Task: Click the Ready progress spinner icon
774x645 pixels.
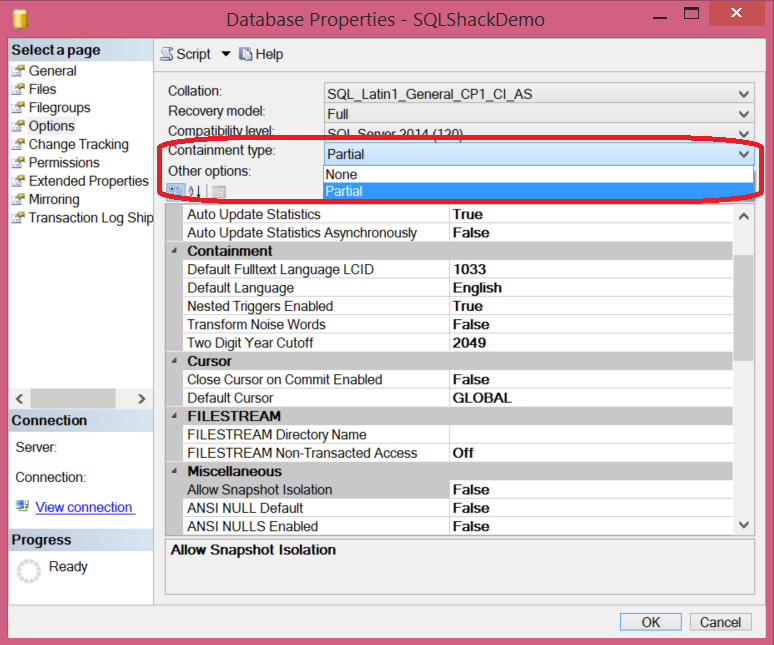Action: (x=29, y=571)
